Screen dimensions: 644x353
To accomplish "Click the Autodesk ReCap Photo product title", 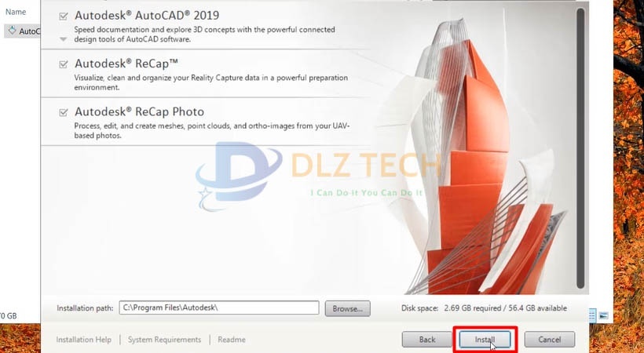I will 139,111.
